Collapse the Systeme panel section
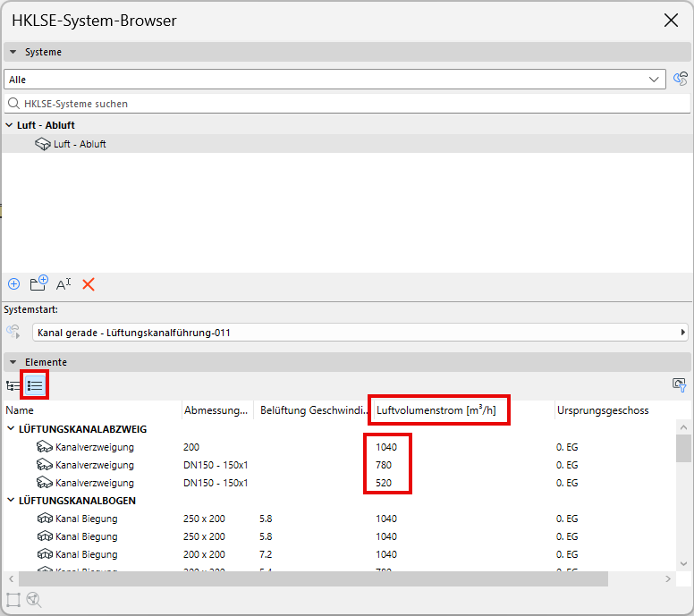 13,52
